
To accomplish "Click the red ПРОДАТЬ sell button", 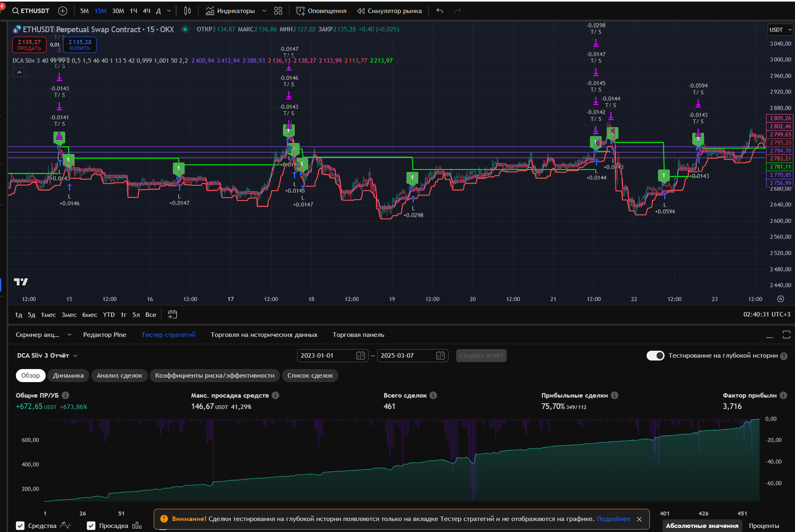I will [29, 45].
